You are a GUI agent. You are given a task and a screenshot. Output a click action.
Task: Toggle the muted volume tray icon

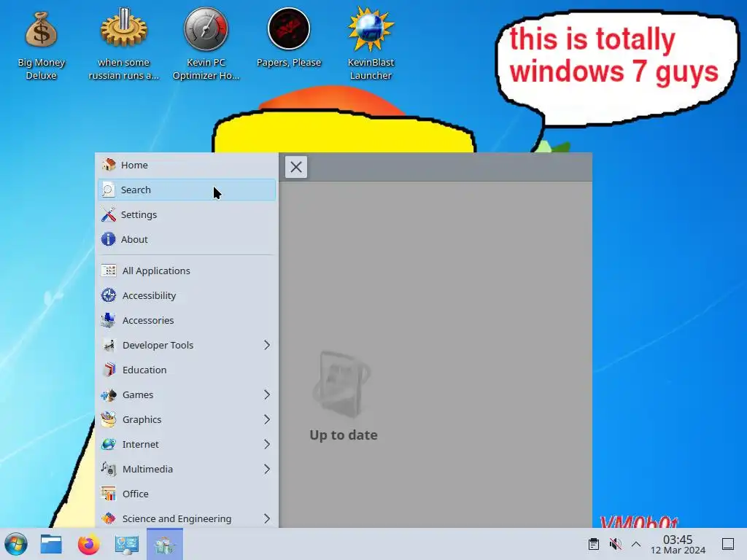click(615, 544)
